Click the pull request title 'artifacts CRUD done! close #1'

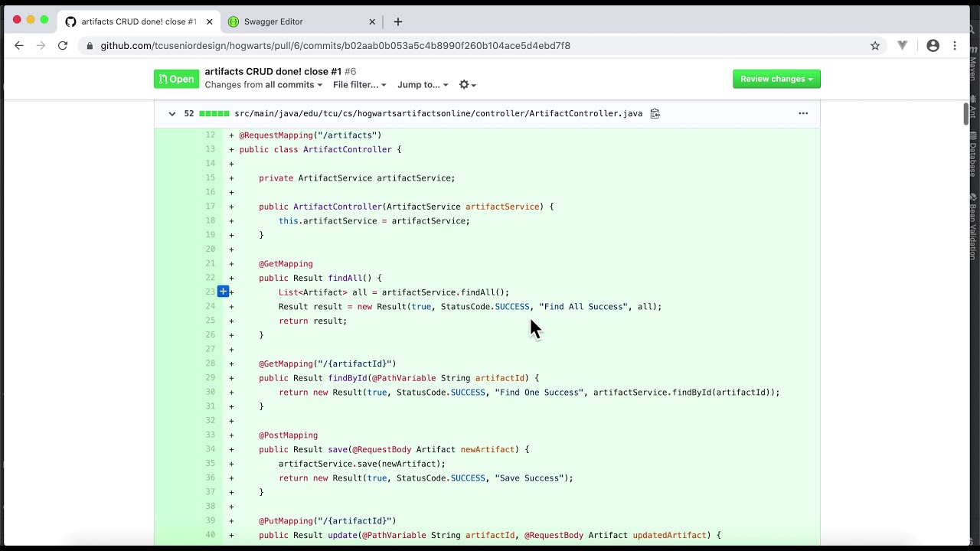[273, 72]
